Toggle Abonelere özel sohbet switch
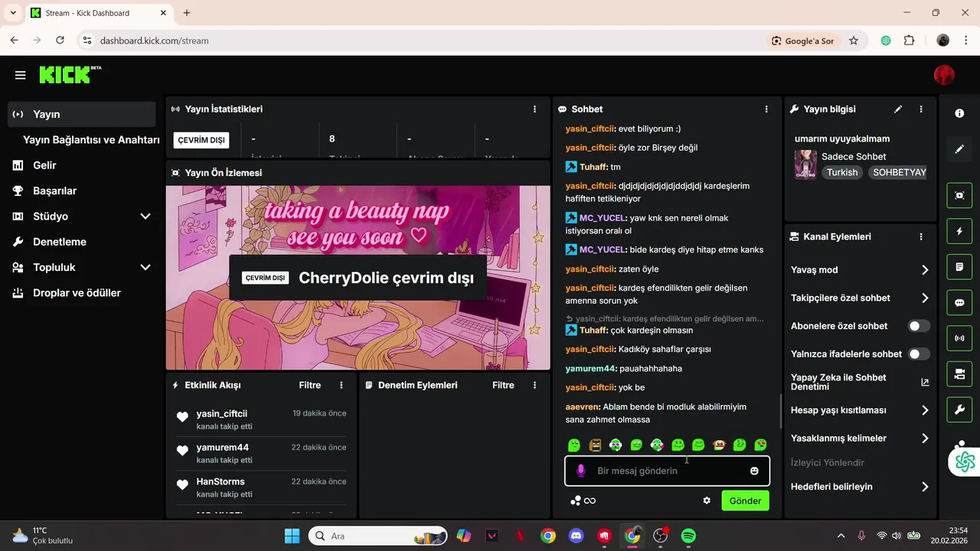 (919, 326)
